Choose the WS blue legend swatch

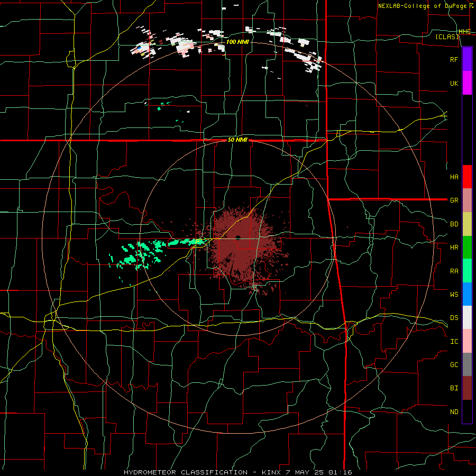tap(467, 294)
